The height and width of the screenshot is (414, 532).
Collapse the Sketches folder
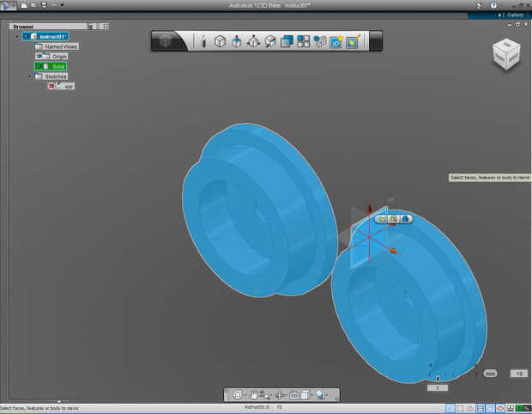29,76
